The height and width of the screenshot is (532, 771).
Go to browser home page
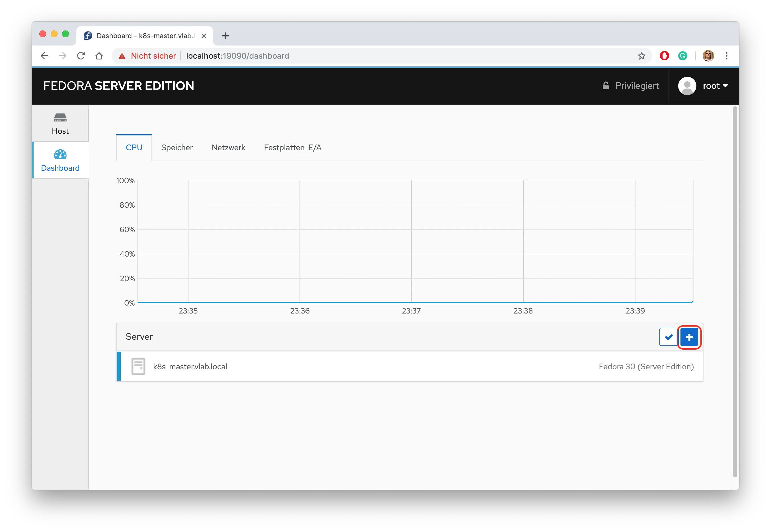click(99, 56)
